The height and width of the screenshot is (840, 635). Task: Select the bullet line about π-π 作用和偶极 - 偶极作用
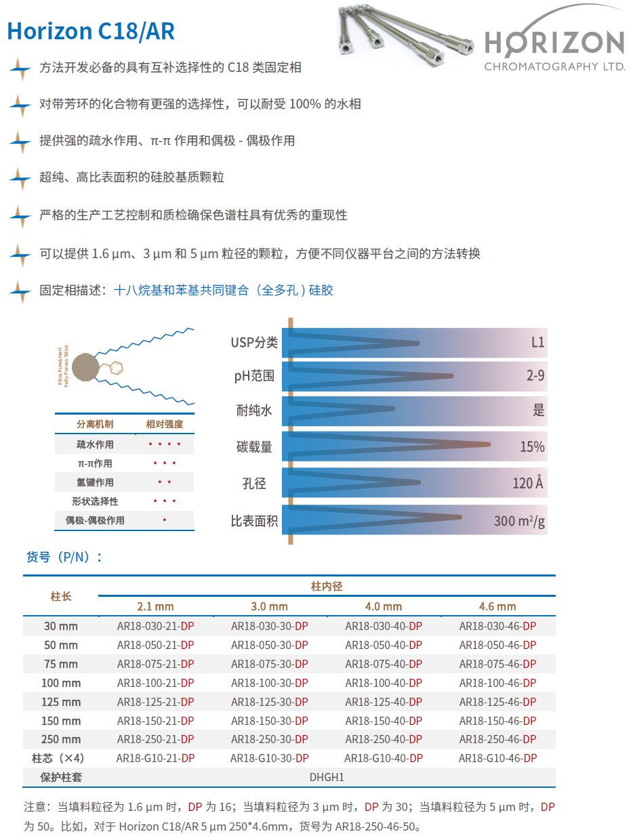pos(167,141)
